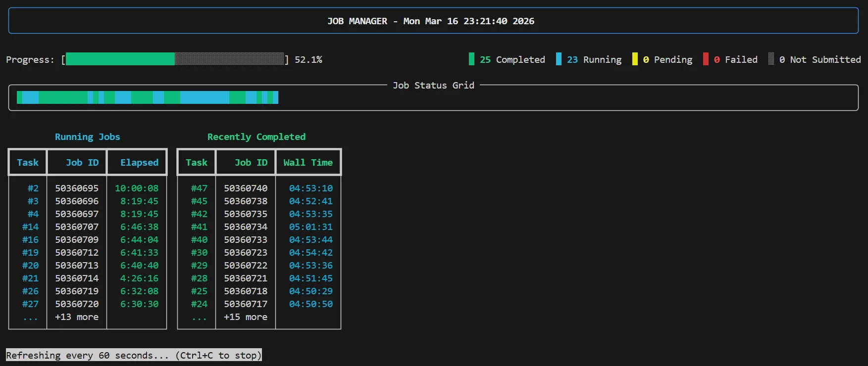The width and height of the screenshot is (868, 366).
Task: Select completed job ID 50360740
Action: 246,188
